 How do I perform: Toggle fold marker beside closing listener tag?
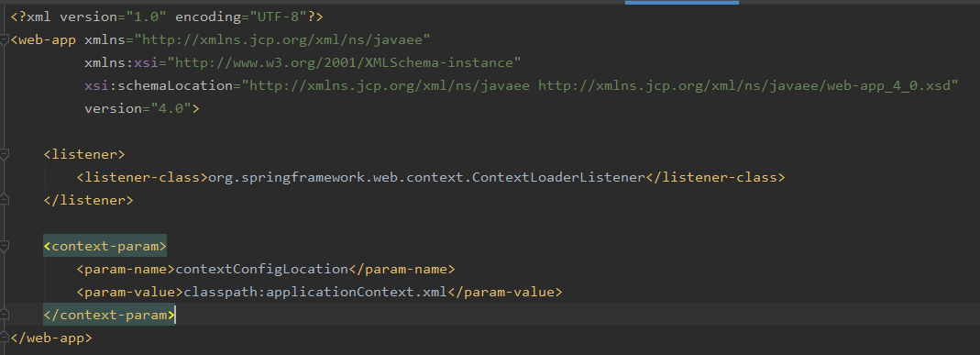[5, 200]
